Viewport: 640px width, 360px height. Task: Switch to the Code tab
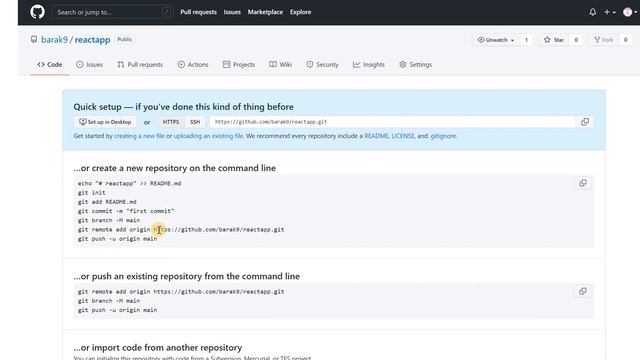click(50, 64)
